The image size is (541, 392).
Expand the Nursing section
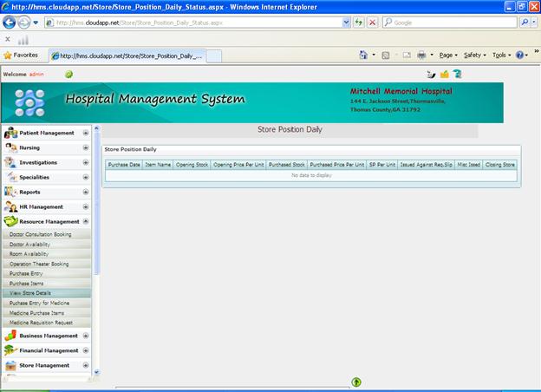85,148
